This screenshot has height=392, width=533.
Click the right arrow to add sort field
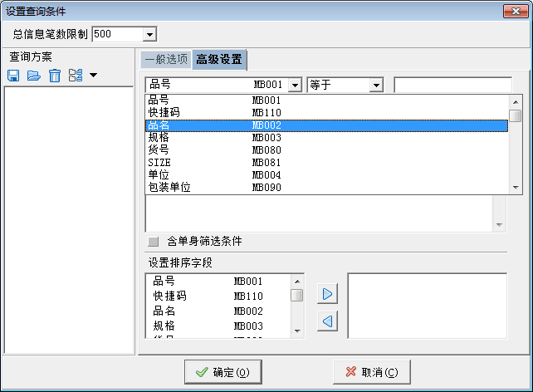(328, 294)
